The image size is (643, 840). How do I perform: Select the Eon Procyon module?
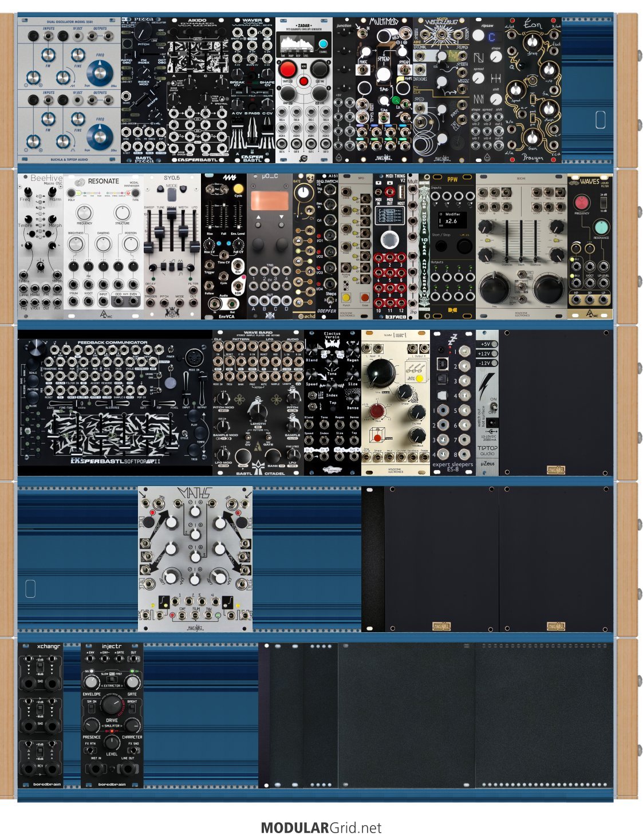[533, 90]
